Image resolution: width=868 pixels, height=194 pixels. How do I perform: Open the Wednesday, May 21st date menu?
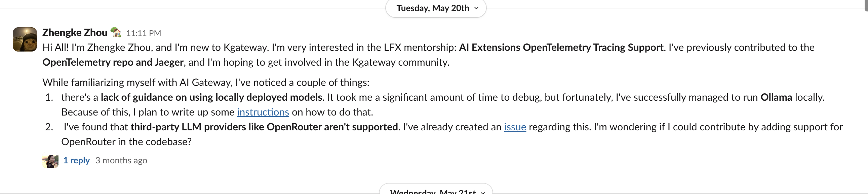pyautogui.click(x=433, y=191)
